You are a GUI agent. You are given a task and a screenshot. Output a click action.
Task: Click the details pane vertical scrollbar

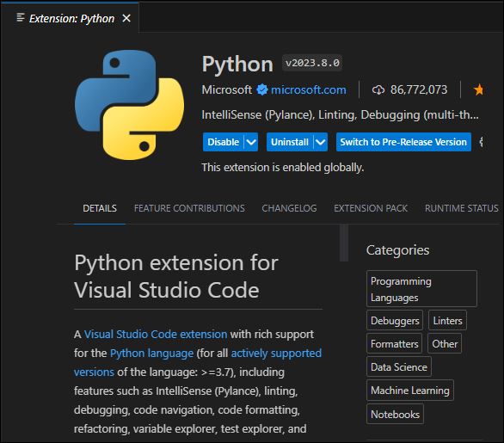click(x=344, y=243)
